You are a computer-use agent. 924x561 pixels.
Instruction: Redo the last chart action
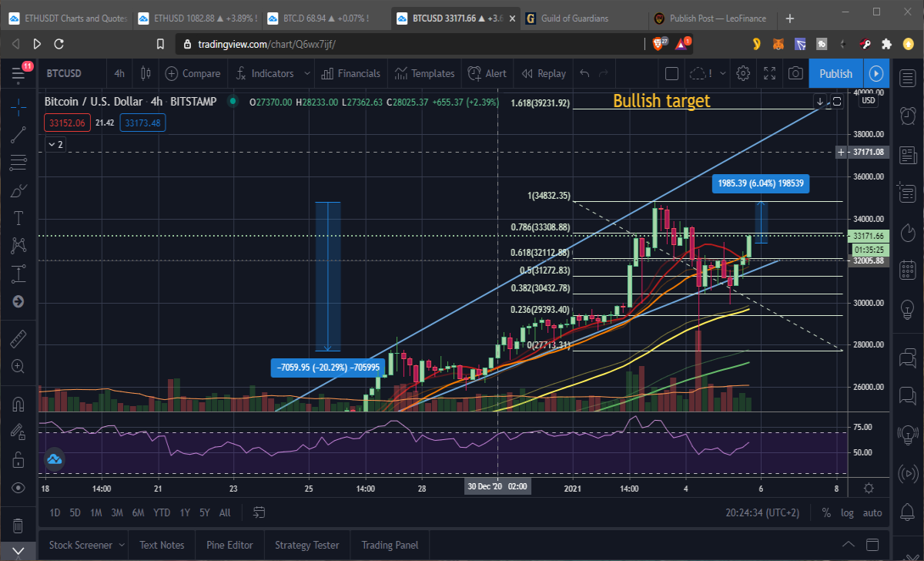pos(604,74)
